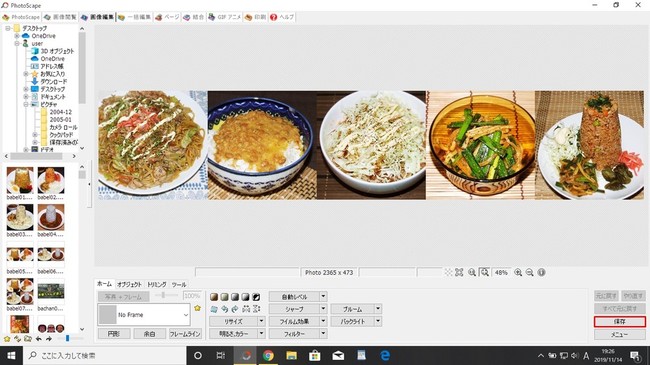
Task: Open Microsoft Edge from the taskbar
Action: (385, 355)
